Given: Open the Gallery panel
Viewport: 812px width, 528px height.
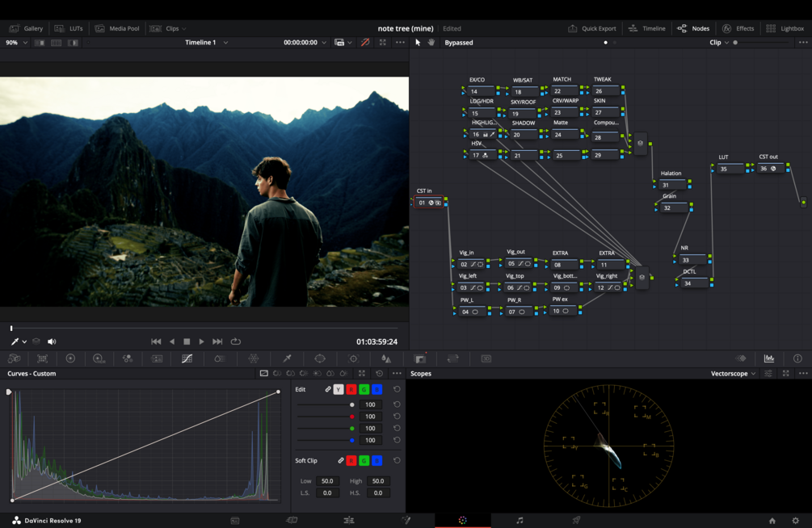Looking at the screenshot, I should click(26, 28).
